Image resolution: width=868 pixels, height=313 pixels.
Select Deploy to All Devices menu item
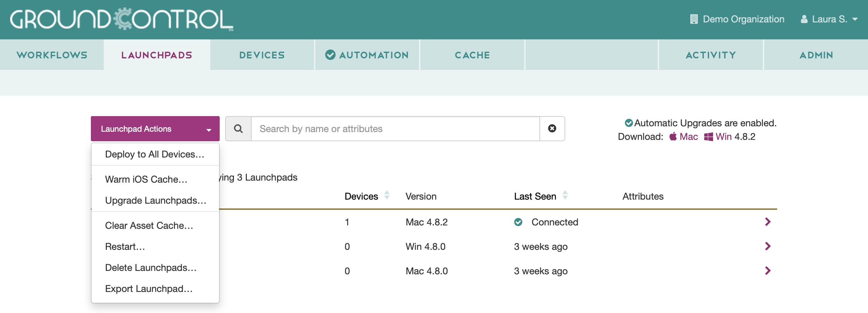155,154
